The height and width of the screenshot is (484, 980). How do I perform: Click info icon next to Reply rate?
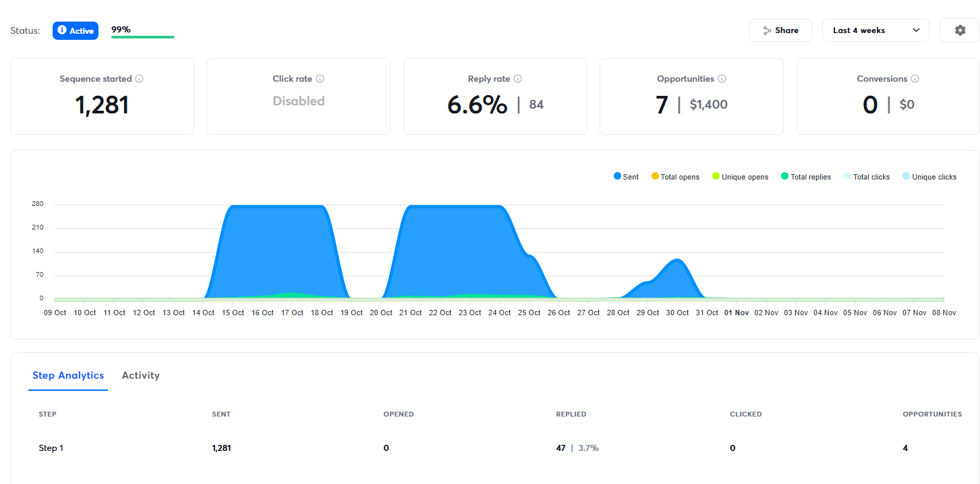click(x=518, y=79)
